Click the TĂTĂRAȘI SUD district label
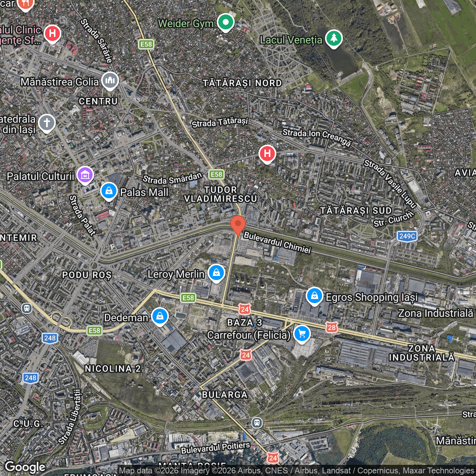476x476 pixels. [x=356, y=211]
